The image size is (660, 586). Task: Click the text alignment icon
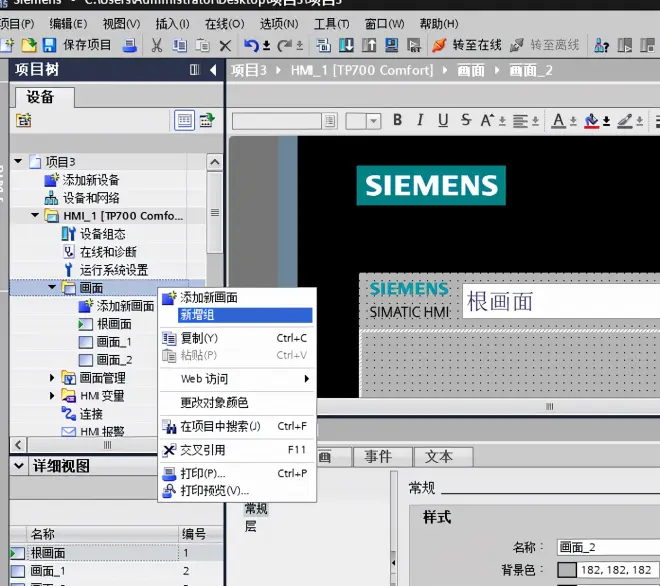coord(520,121)
